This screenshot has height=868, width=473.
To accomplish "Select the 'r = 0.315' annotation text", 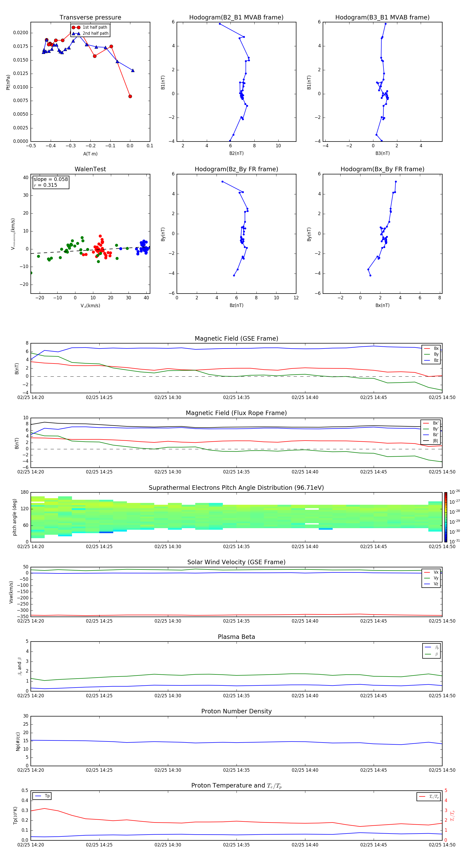I will (45, 185).
